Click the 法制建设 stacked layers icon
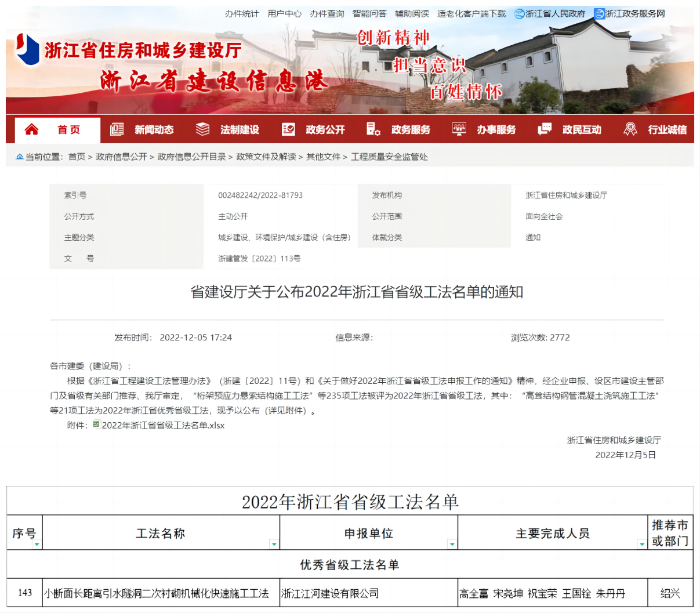 point(202,129)
